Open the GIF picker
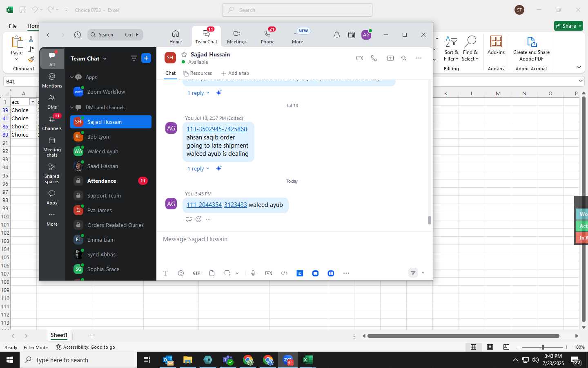 pyautogui.click(x=196, y=273)
